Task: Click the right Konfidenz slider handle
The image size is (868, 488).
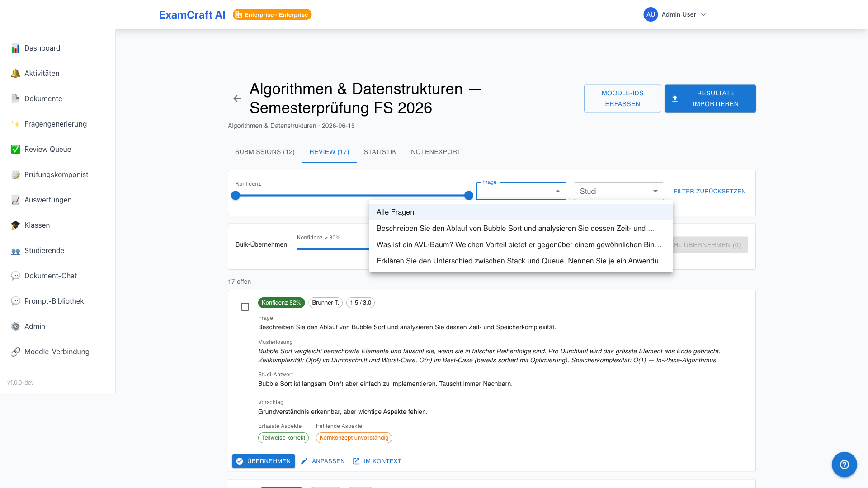Action: [469, 195]
